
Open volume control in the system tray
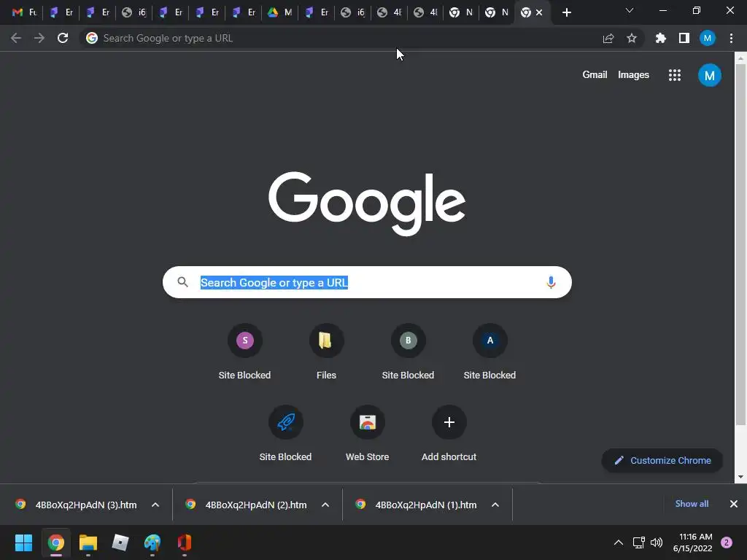pos(657,542)
